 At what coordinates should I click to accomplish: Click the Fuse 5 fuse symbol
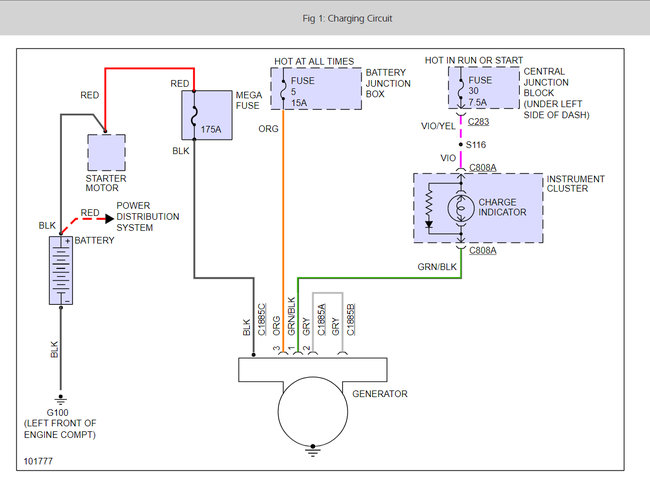tap(283, 89)
